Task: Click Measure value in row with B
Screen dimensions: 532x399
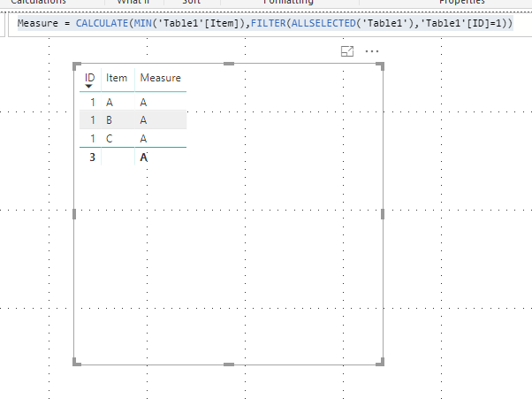Action: (143, 119)
